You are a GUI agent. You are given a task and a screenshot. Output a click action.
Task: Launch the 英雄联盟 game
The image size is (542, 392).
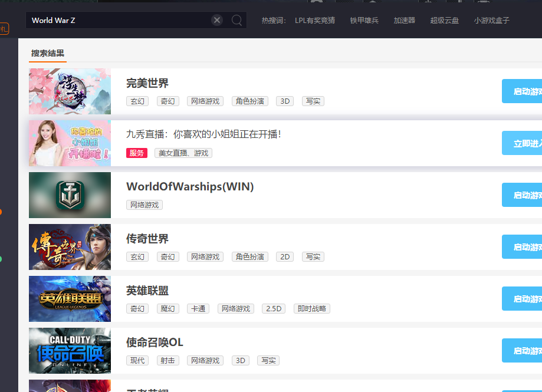(x=522, y=299)
